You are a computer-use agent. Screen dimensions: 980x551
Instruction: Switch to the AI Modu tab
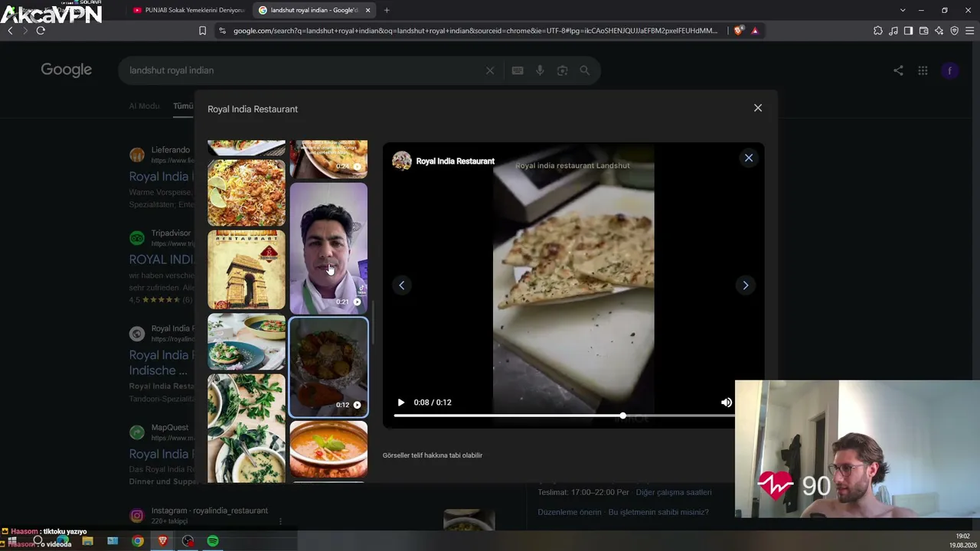click(x=145, y=106)
